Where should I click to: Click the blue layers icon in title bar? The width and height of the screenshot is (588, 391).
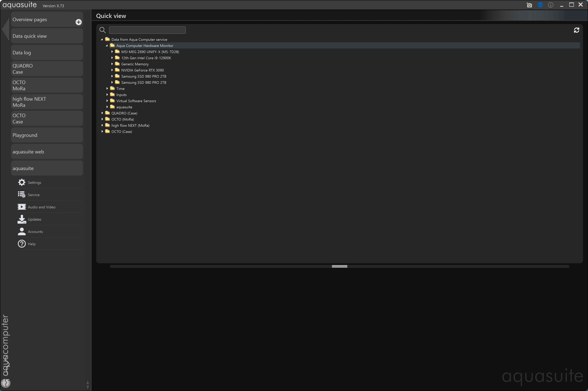point(540,5)
